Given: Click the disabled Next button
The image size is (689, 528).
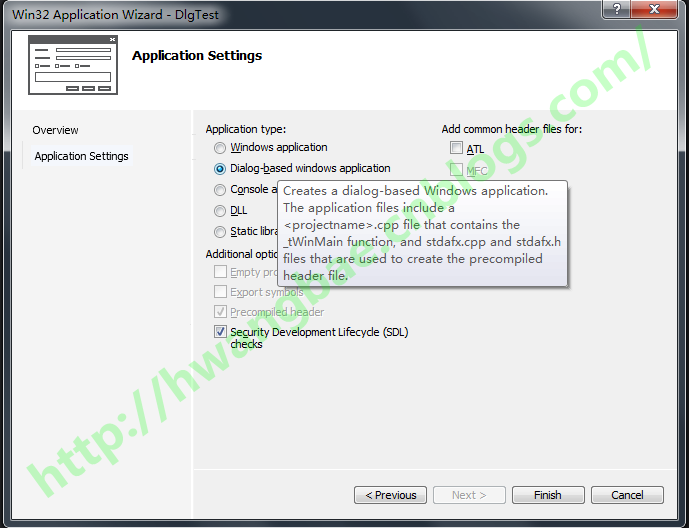Looking at the screenshot, I should click(469, 495).
